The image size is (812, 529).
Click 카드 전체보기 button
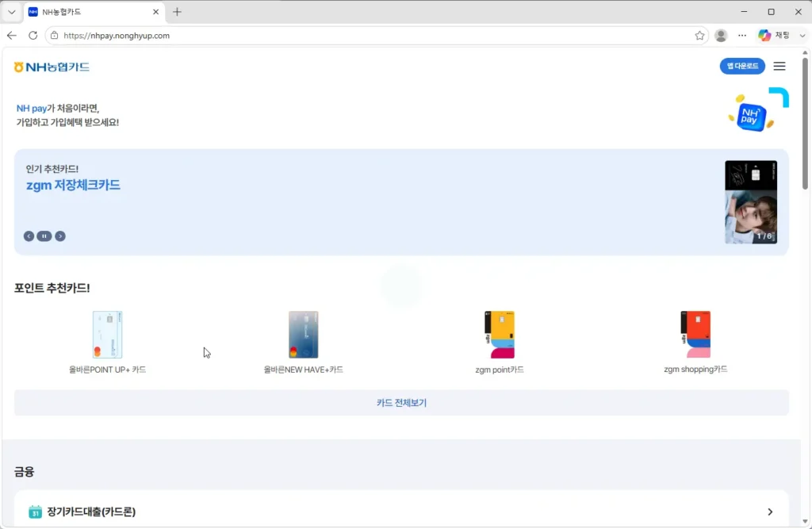pos(401,403)
